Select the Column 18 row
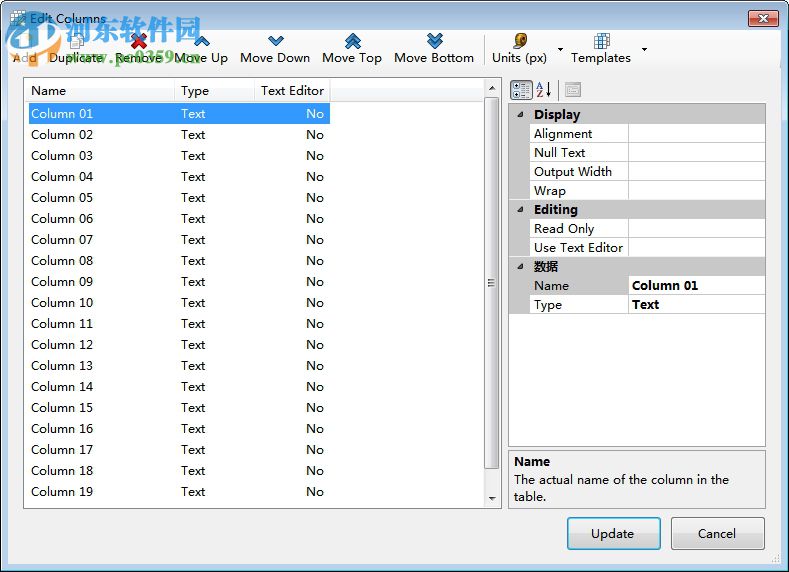 coord(179,471)
